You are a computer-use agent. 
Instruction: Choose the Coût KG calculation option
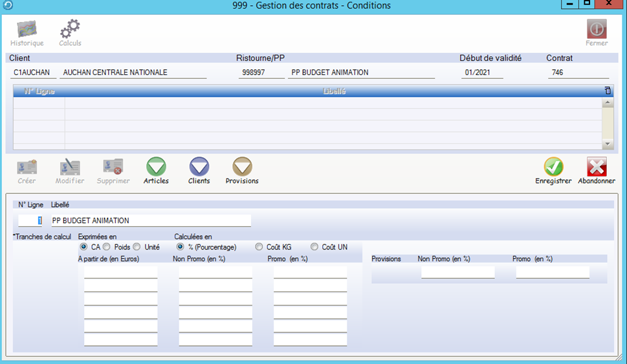point(259,247)
